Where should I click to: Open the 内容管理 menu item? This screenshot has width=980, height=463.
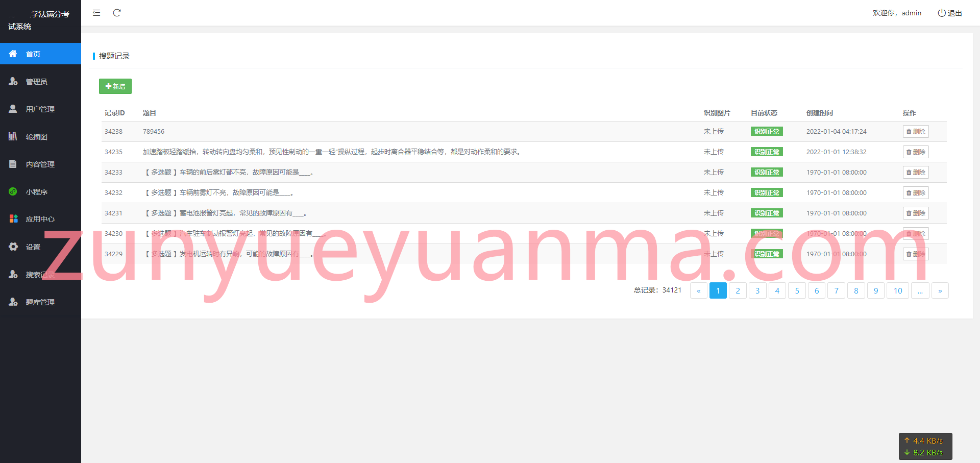pyautogui.click(x=40, y=164)
